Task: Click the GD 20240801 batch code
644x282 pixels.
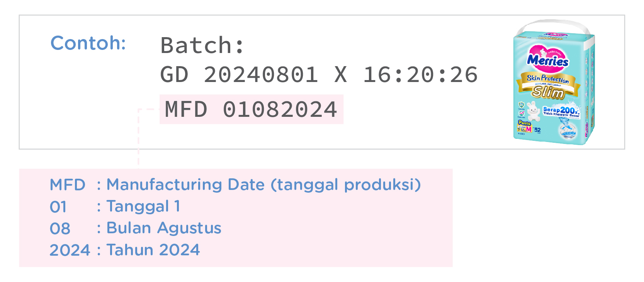Action: tap(240, 75)
